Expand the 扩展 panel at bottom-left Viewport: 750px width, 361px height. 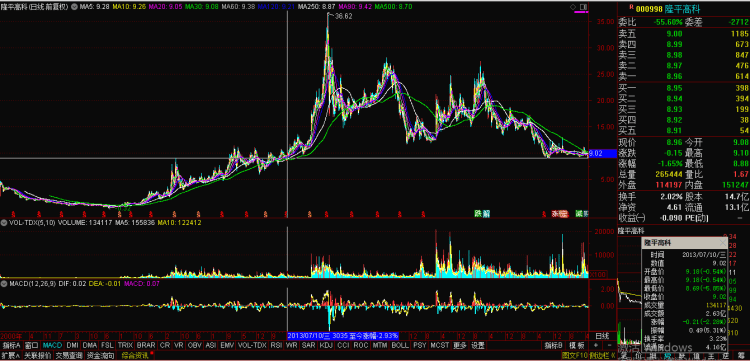click(10, 356)
